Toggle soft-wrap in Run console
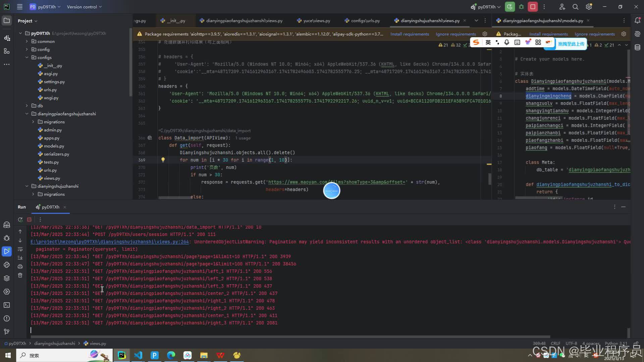Image resolution: width=644 pixels, height=362 pixels. coord(20,249)
